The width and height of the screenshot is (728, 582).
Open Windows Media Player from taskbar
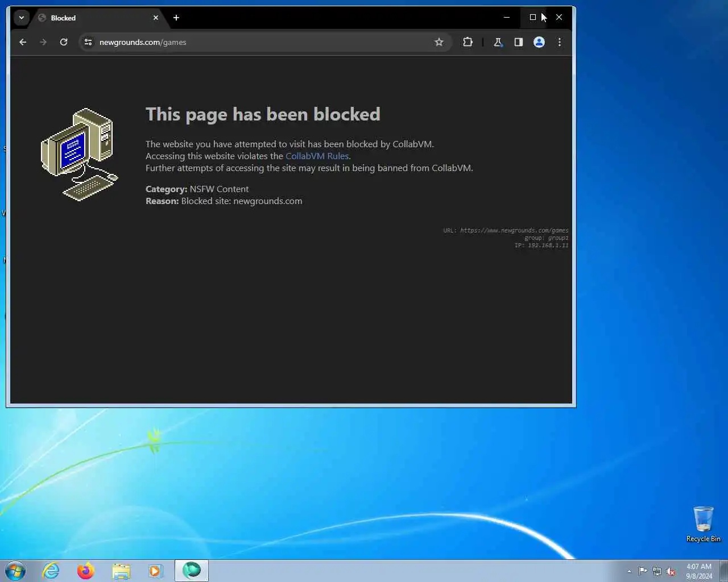156,571
